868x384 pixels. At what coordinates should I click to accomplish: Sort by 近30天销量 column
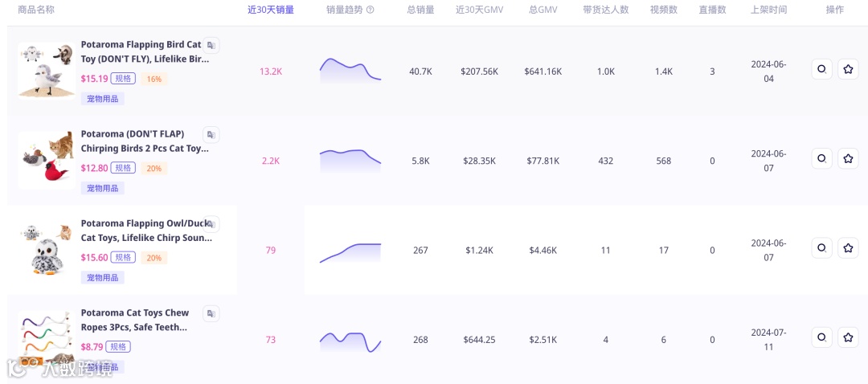click(271, 10)
